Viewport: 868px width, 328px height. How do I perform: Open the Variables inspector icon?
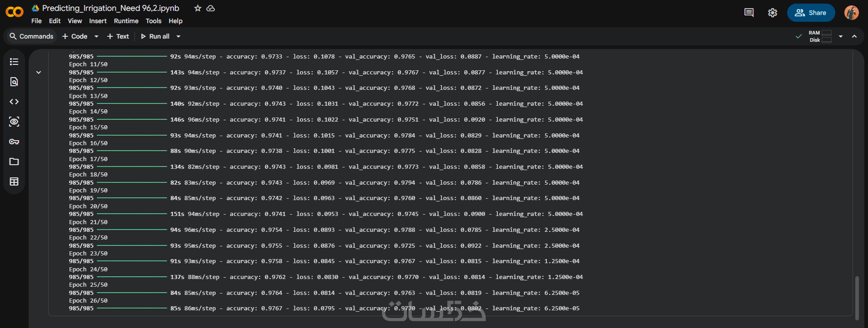point(14,122)
